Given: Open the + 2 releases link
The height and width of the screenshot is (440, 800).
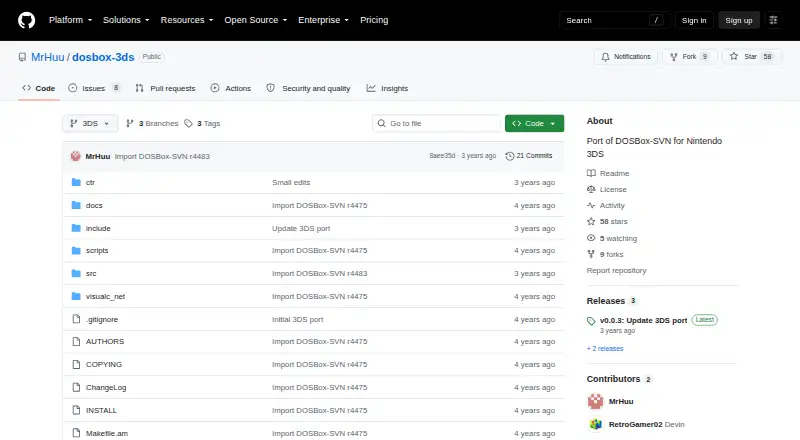Looking at the screenshot, I should click(x=605, y=349).
